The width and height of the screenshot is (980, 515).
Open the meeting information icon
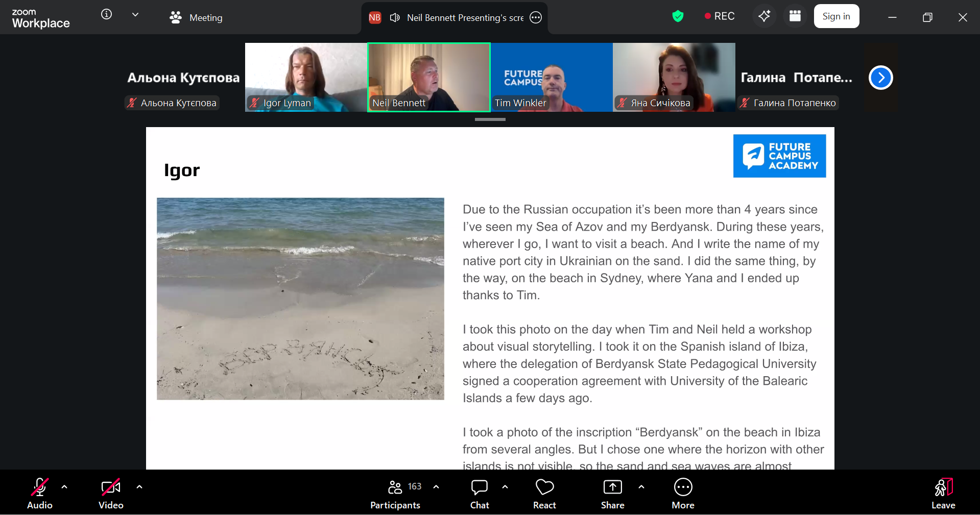pyautogui.click(x=106, y=14)
